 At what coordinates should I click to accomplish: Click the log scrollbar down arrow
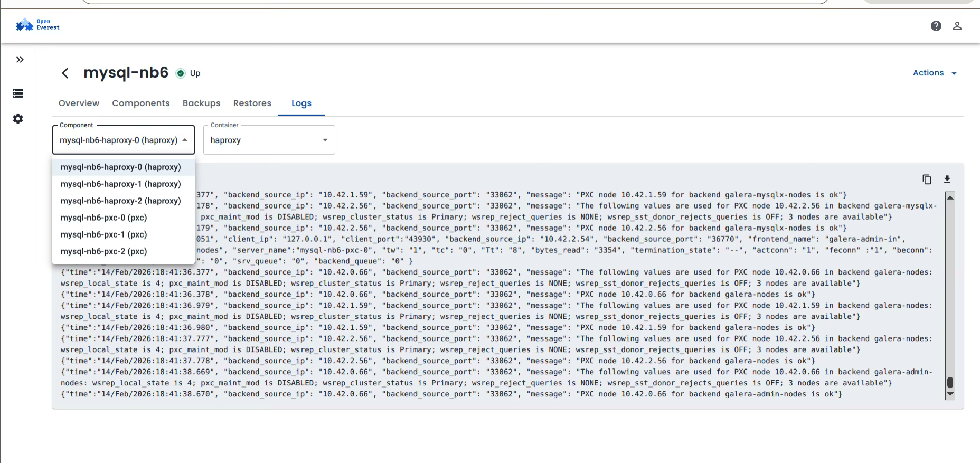(x=950, y=394)
